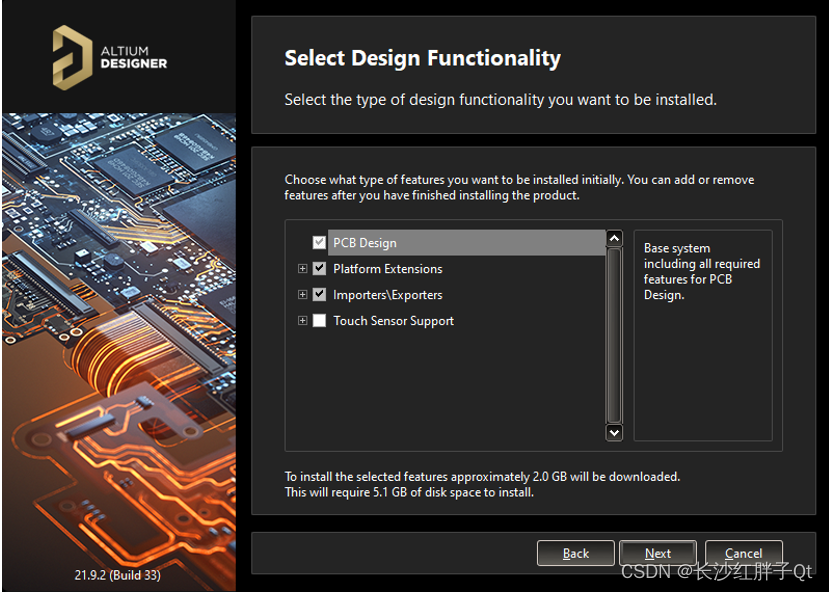Uncheck the Platform Extensions checkbox

[319, 269]
